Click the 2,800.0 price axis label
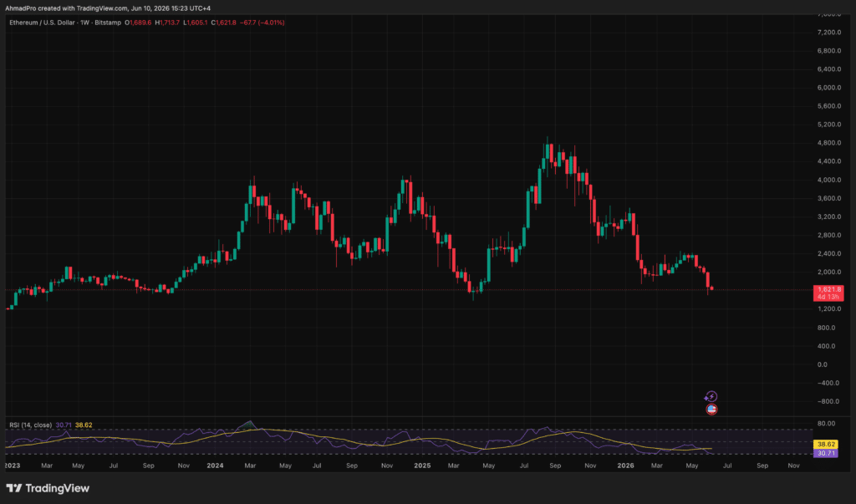This screenshot has width=856, height=504. click(828, 236)
